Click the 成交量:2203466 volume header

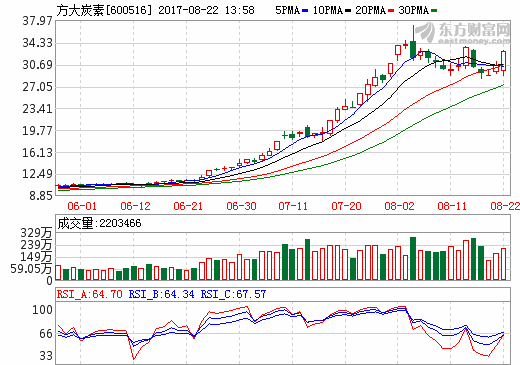[x=99, y=223]
